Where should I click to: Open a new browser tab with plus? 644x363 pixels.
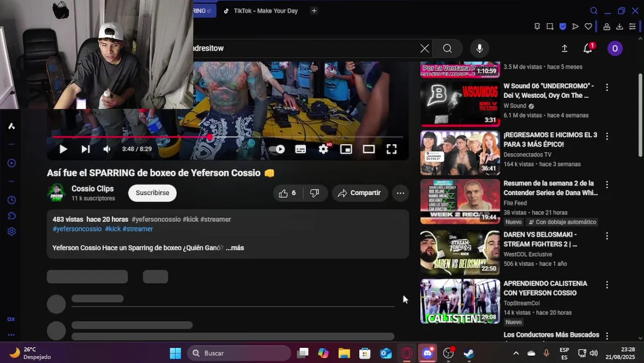pos(314,11)
